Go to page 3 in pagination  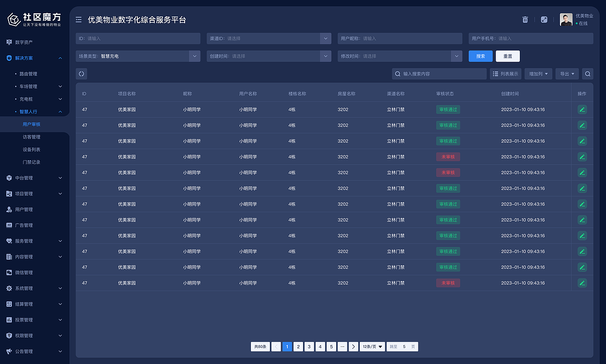[309, 346]
